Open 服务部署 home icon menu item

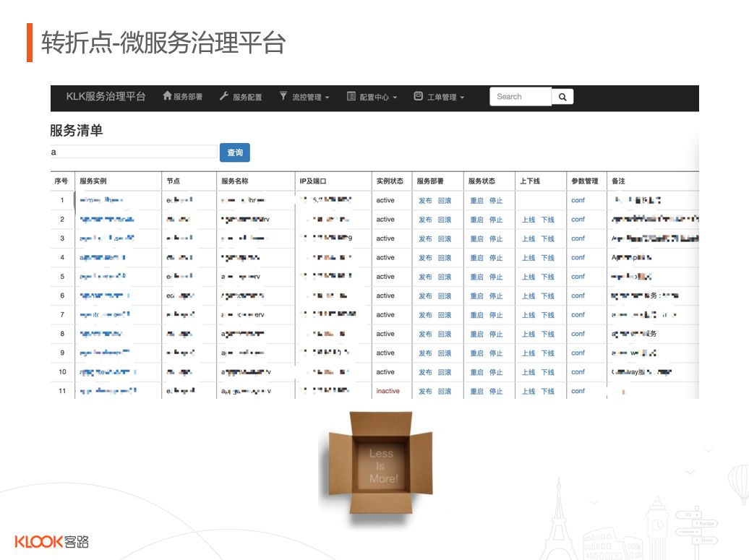coord(182,96)
